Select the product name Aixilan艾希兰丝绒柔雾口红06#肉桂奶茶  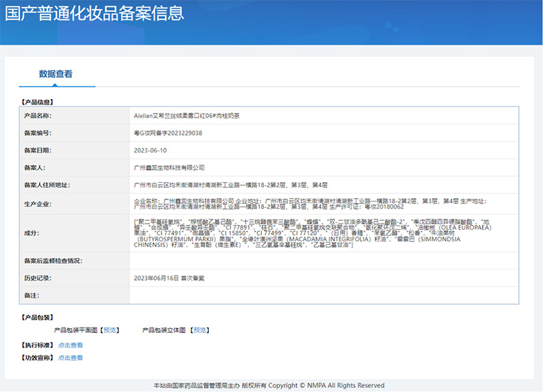pyautogui.click(x=187, y=116)
